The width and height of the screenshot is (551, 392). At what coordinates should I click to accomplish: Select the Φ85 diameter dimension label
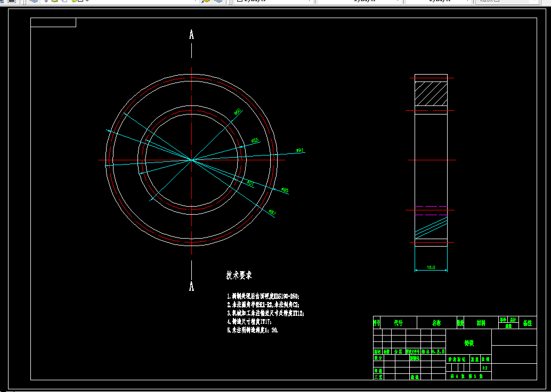pyautogui.click(x=285, y=190)
